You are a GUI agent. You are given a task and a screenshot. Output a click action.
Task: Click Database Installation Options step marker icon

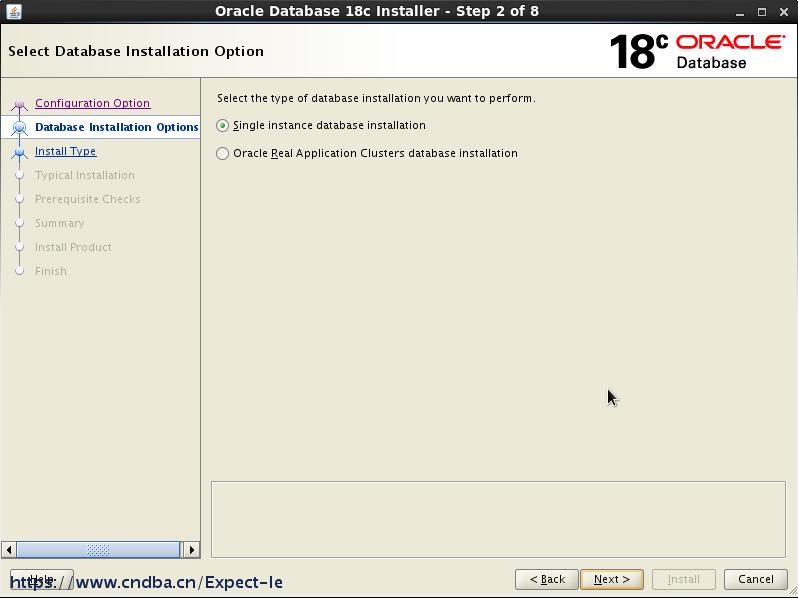coord(19,127)
